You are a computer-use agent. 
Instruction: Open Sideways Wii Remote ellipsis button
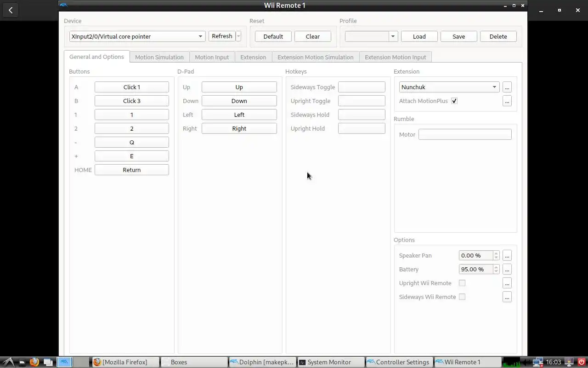(507, 297)
